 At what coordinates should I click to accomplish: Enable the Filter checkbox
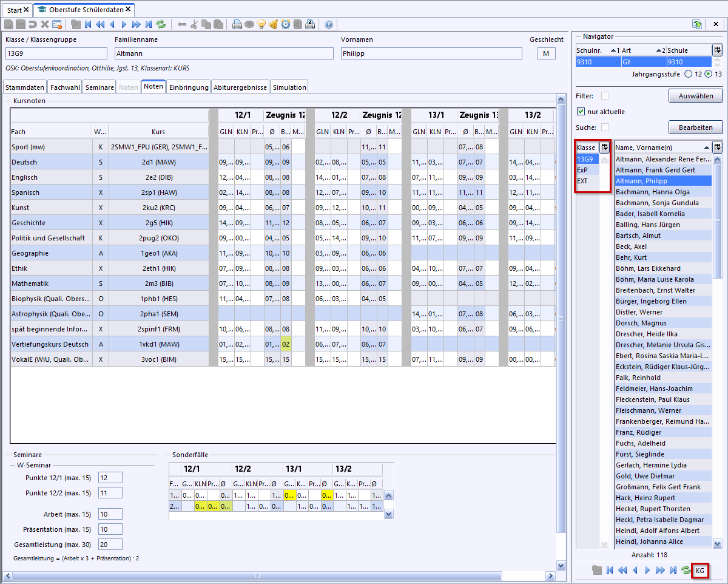pyautogui.click(x=605, y=96)
